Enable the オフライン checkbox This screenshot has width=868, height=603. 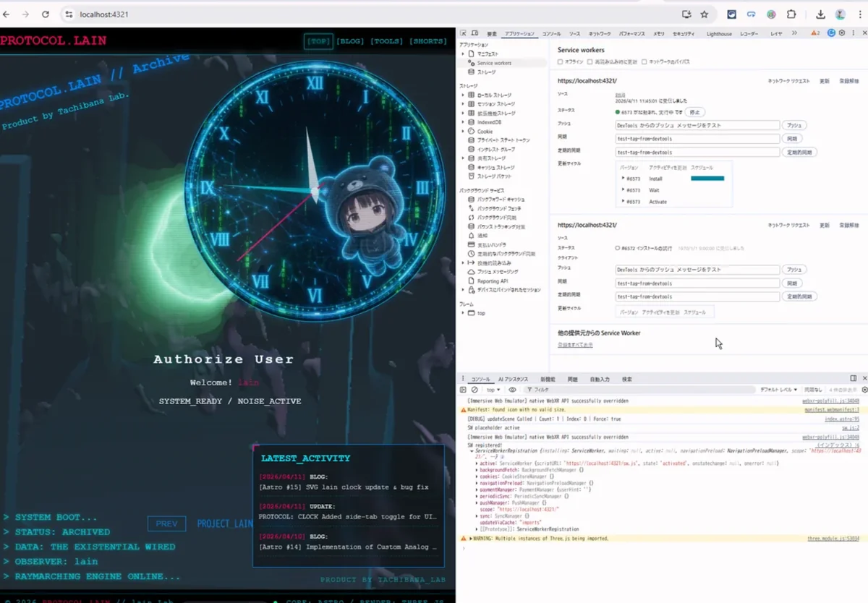click(561, 62)
